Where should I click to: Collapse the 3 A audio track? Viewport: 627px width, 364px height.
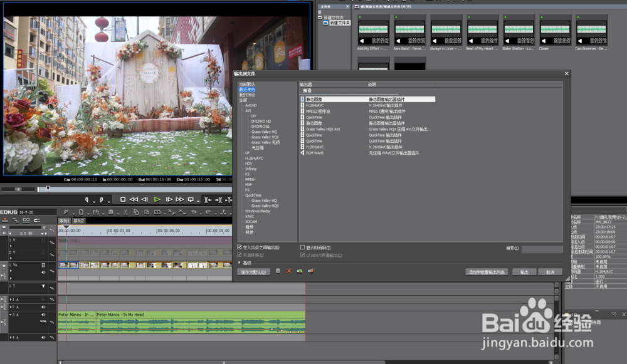point(11,315)
